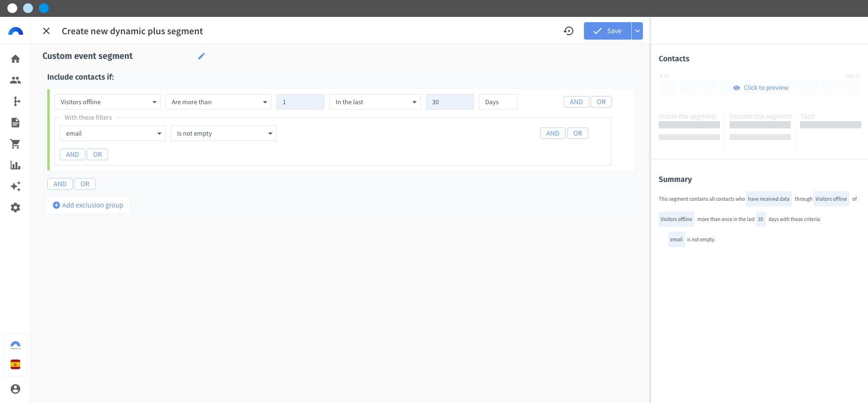The image size is (868, 403).
Task: Open the Automation branch icon in sidebar
Action: coord(15,101)
